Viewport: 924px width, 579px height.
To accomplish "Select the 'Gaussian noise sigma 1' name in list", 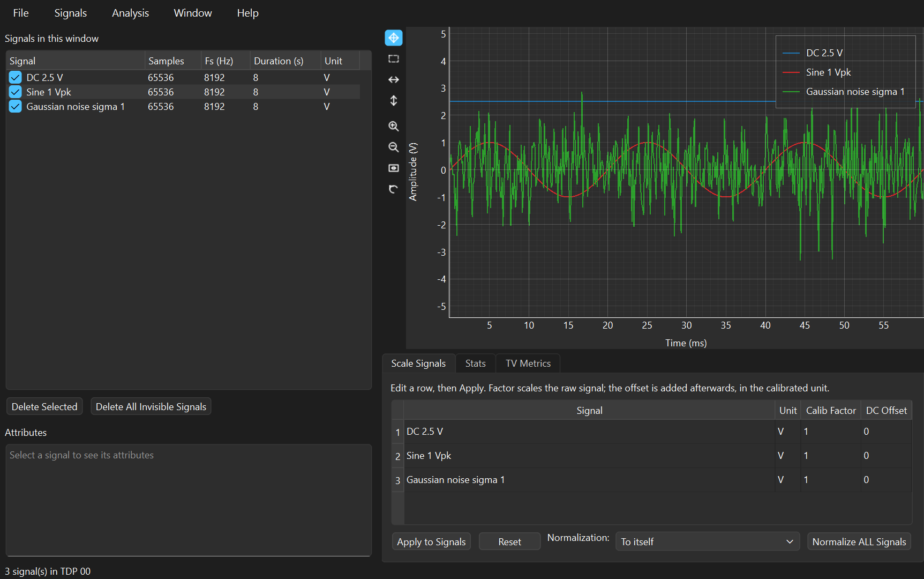I will tap(76, 107).
